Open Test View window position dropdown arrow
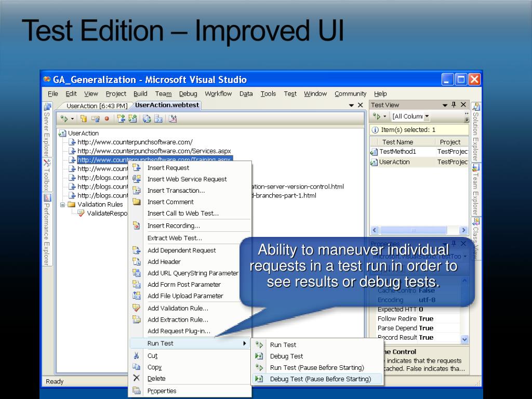The height and width of the screenshot is (399, 532). coord(445,105)
